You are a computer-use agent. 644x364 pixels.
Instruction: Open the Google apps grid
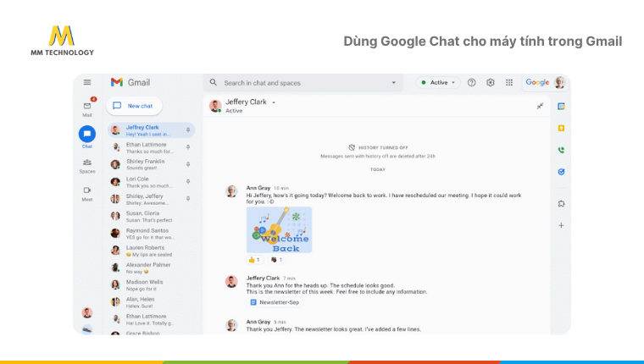click(509, 82)
